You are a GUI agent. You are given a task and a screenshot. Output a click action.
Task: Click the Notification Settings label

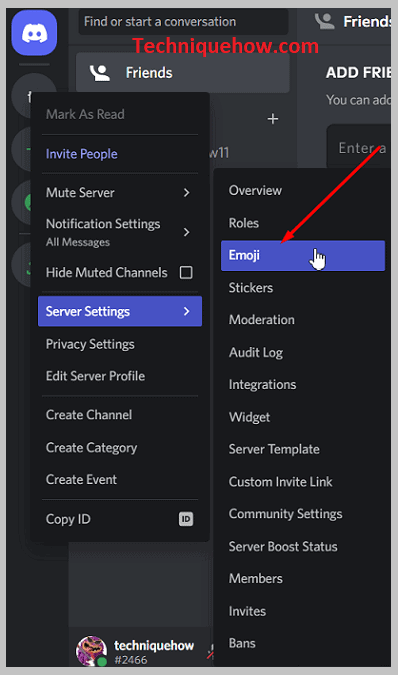[103, 224]
